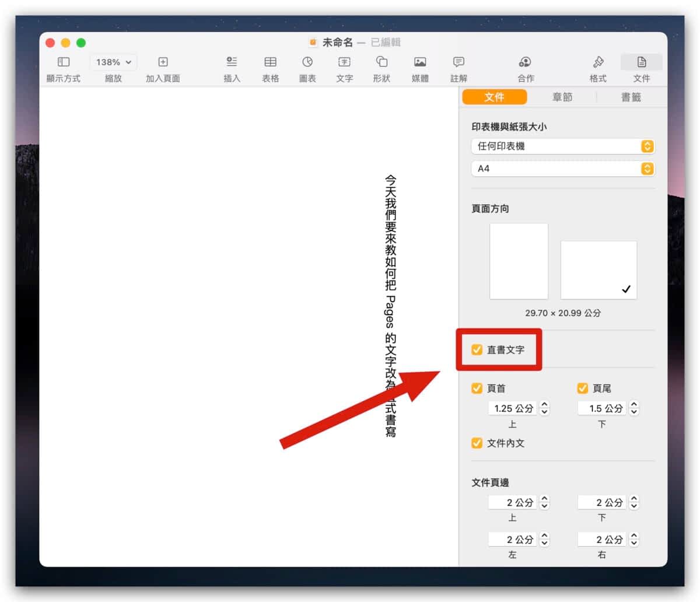Select the portrait page orientation thumbnail
The image size is (700, 602).
(x=519, y=261)
